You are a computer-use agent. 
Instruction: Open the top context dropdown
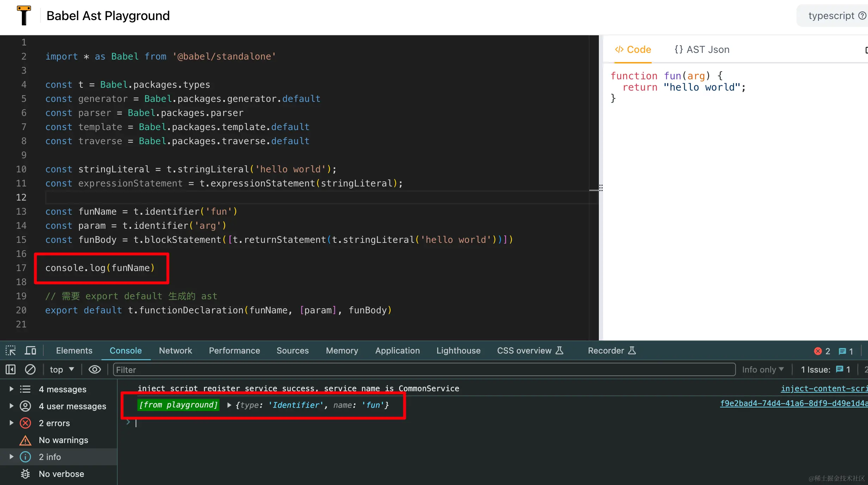click(62, 369)
